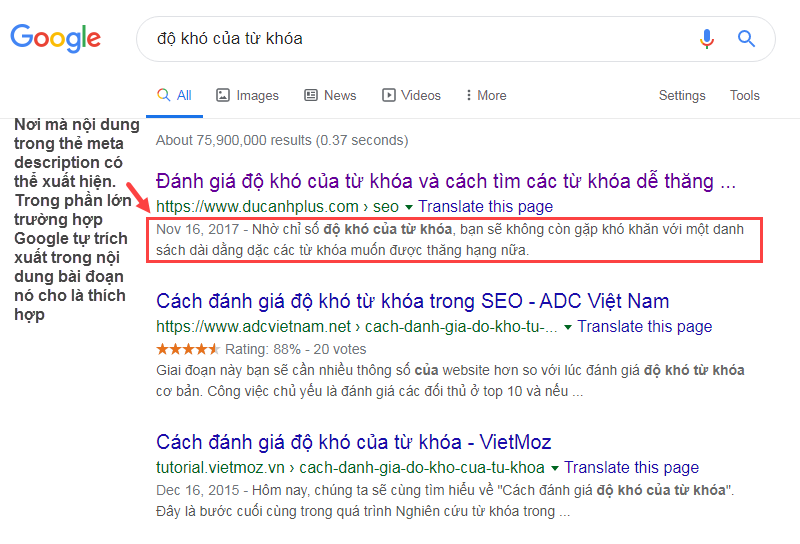Open Settings in the search bar
The width and height of the screenshot is (800, 544).
682,95
